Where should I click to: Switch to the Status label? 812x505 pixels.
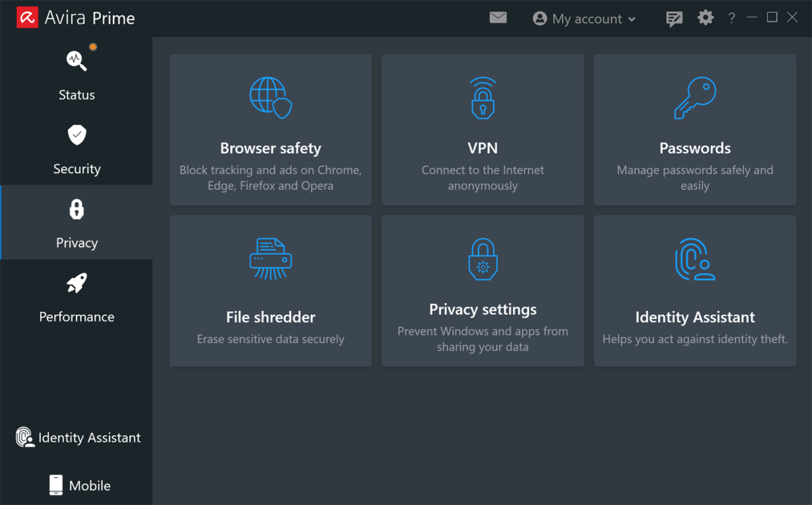pyautogui.click(x=77, y=95)
